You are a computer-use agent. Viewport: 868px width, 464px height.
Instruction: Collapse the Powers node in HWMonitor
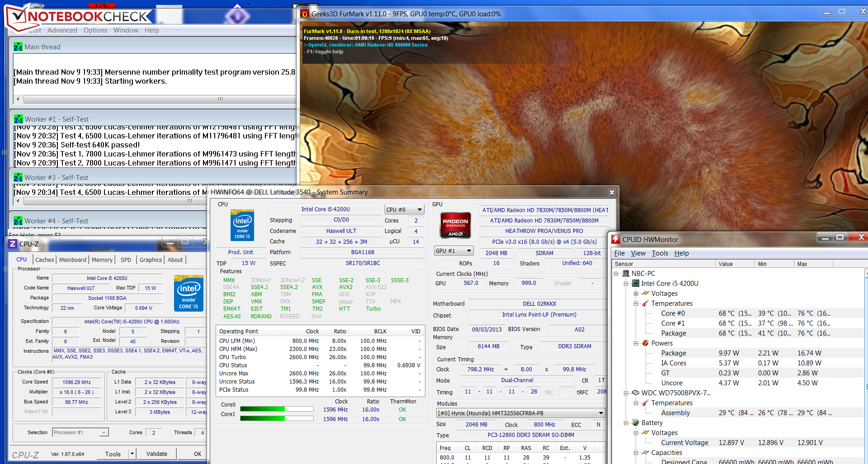636,343
